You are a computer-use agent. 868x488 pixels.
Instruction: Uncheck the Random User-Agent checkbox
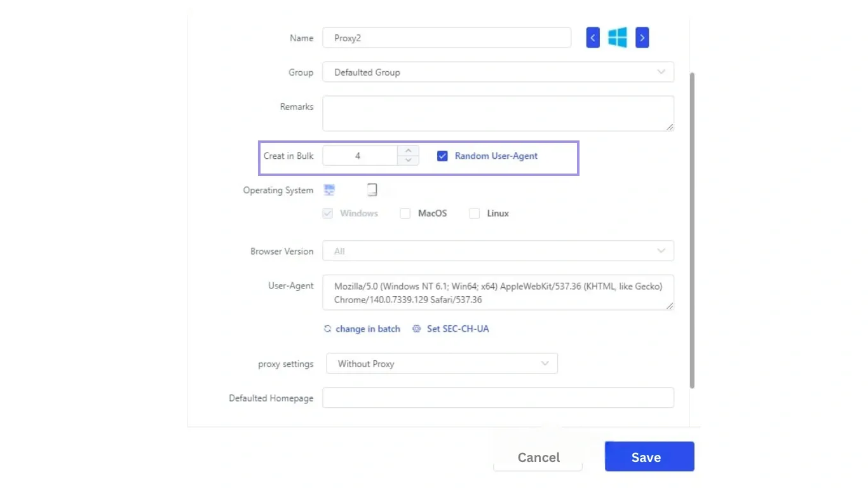coord(442,156)
